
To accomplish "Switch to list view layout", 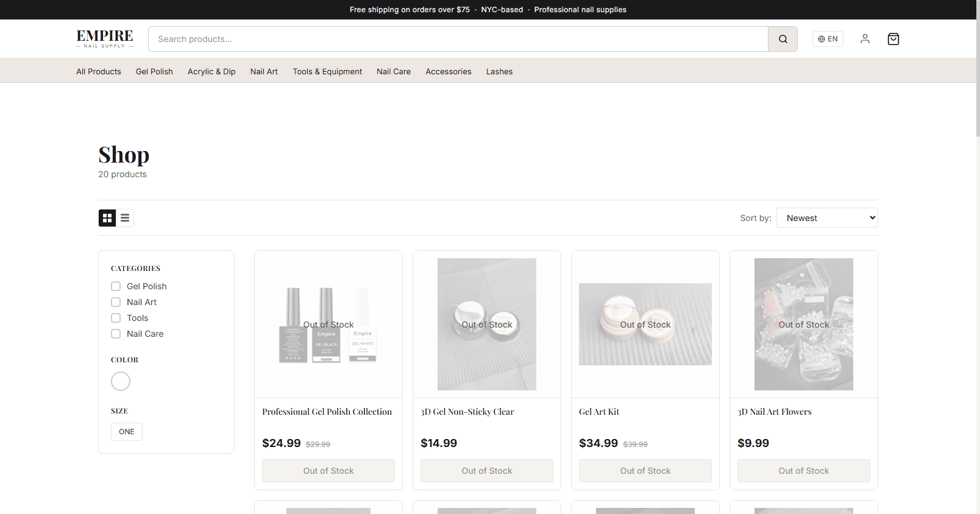I will [x=125, y=218].
